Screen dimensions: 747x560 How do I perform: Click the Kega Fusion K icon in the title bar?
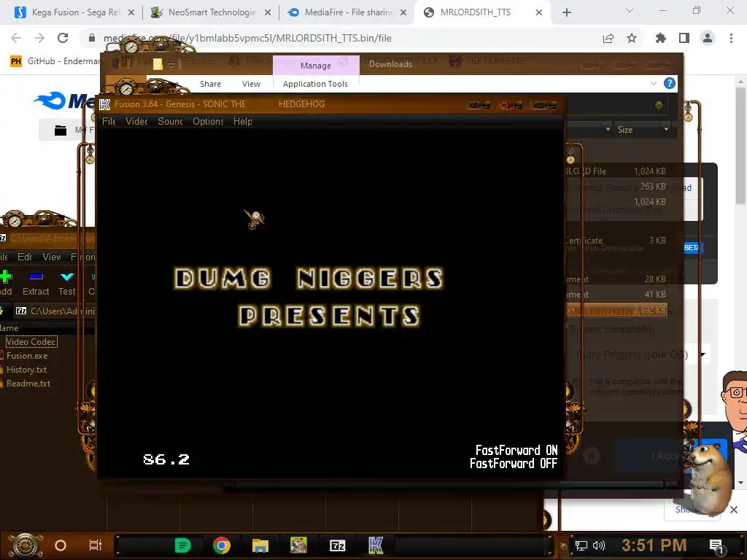(105, 104)
